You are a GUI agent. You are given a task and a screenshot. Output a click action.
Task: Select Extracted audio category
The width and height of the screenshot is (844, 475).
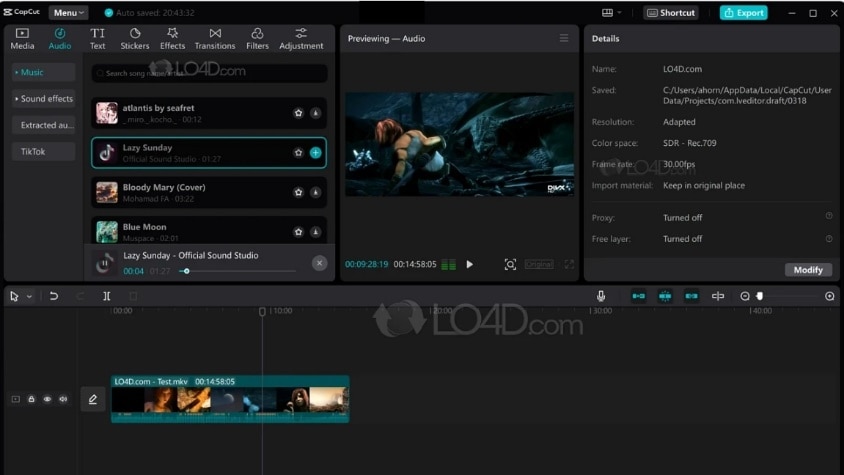click(43, 125)
